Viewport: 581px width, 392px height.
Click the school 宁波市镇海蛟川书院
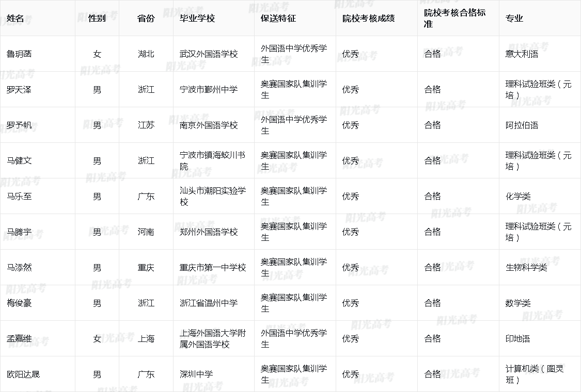tap(213, 160)
